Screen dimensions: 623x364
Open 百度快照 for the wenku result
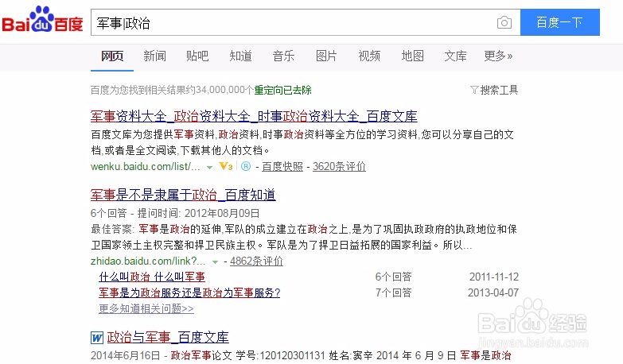282,166
